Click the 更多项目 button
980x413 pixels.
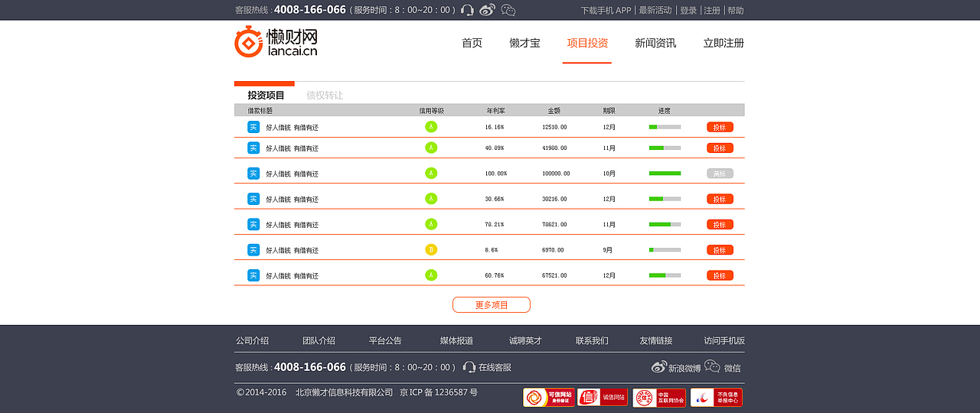[x=492, y=304]
